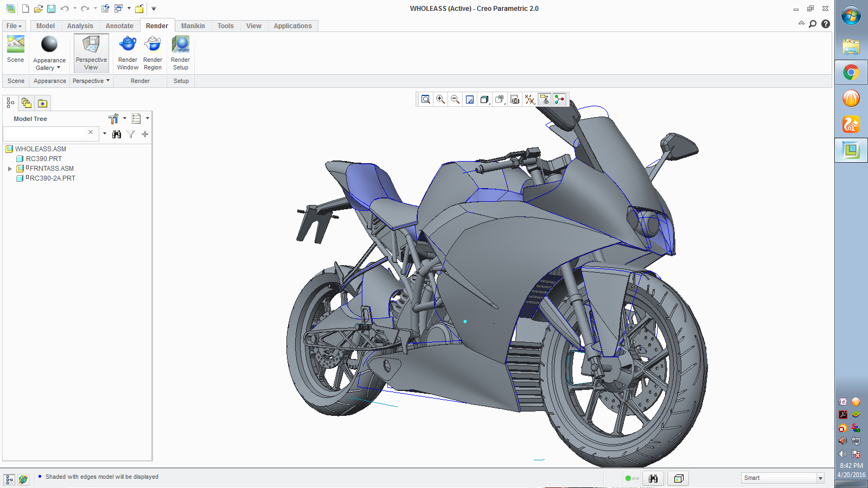Select the Folder Browser navigator tab
This screenshot has height=488, width=868.
26,103
